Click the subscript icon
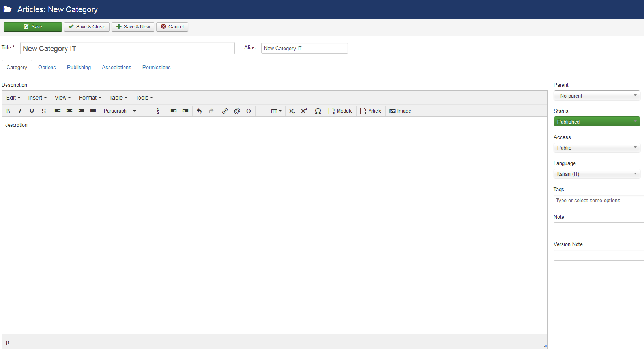This screenshot has width=644, height=353. [292, 111]
